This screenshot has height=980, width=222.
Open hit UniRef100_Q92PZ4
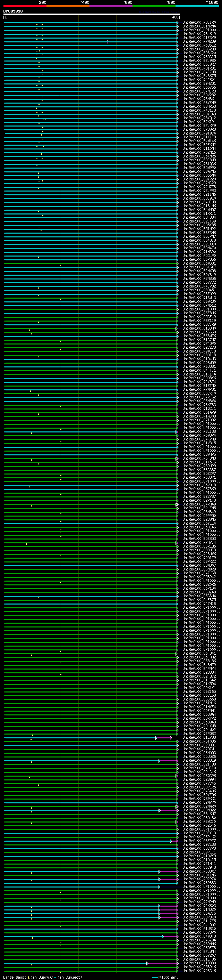click(199, 879)
